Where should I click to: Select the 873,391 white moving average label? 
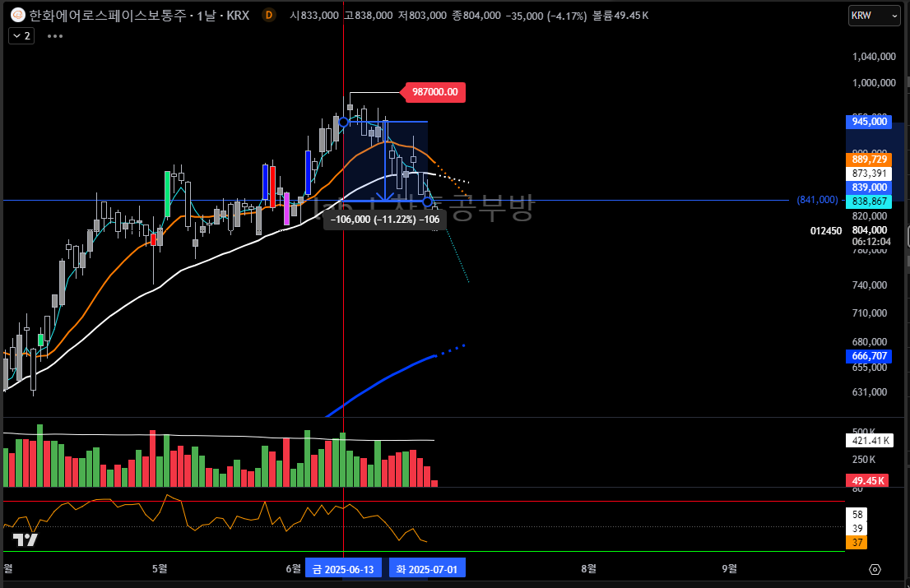coord(869,173)
